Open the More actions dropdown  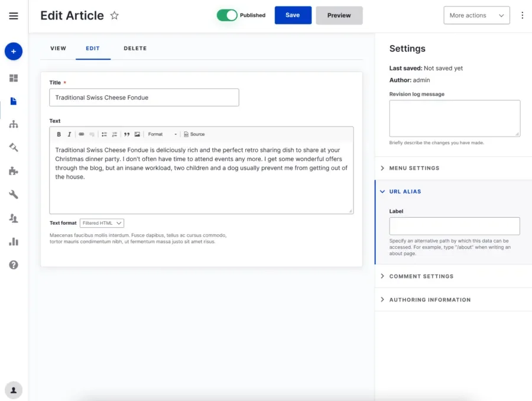(x=476, y=15)
